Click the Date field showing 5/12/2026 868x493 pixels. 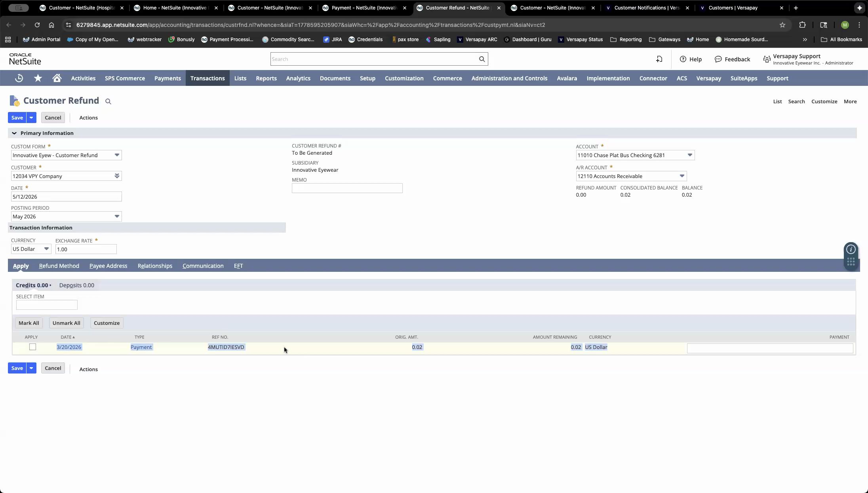click(x=67, y=197)
